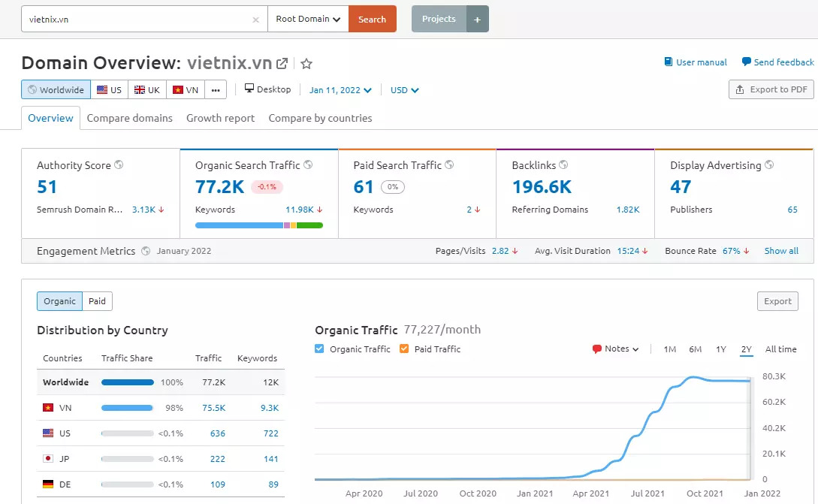
Task: Open the USD currency dropdown
Action: (404, 89)
